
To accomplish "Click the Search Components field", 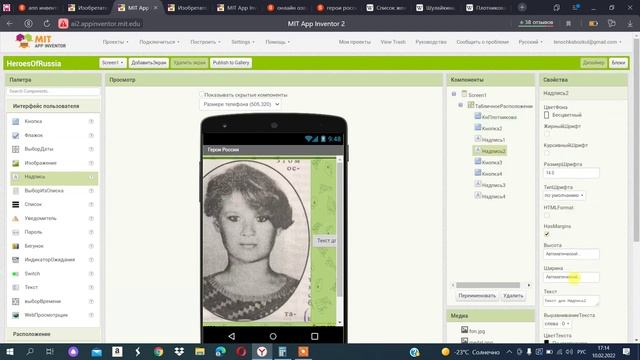I will point(53,91).
